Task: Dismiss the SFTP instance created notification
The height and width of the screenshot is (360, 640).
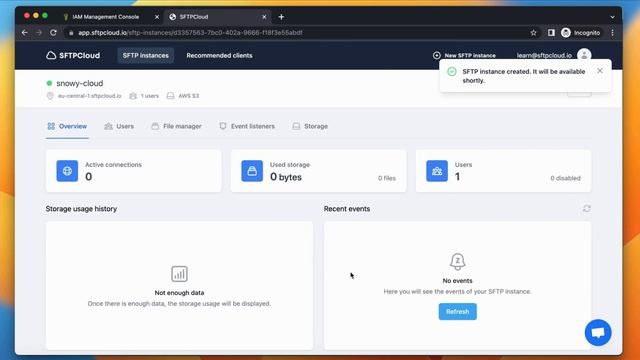Action: point(600,71)
